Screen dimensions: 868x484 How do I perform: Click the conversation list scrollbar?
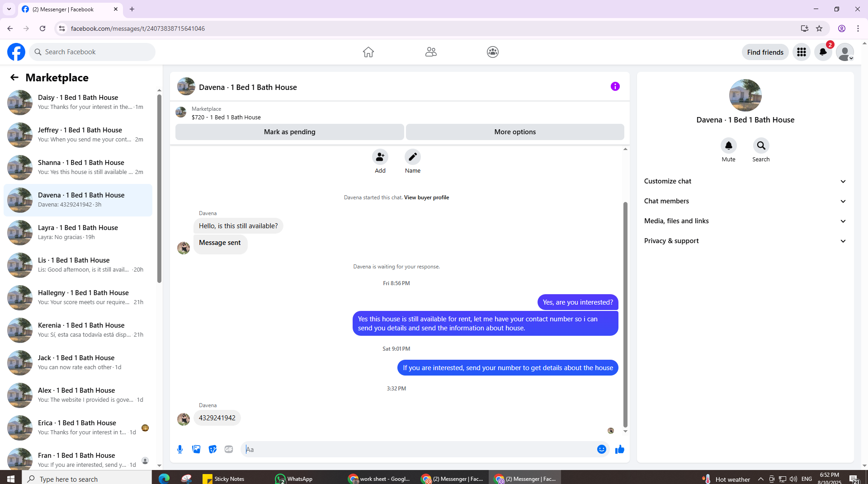(159, 189)
